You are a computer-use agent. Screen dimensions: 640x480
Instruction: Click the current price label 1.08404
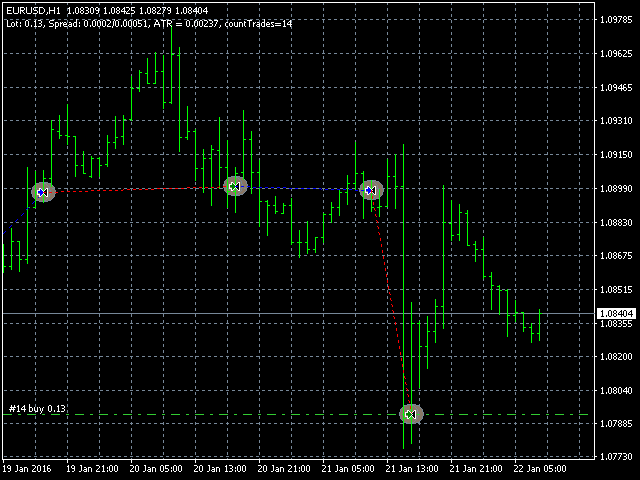point(616,313)
